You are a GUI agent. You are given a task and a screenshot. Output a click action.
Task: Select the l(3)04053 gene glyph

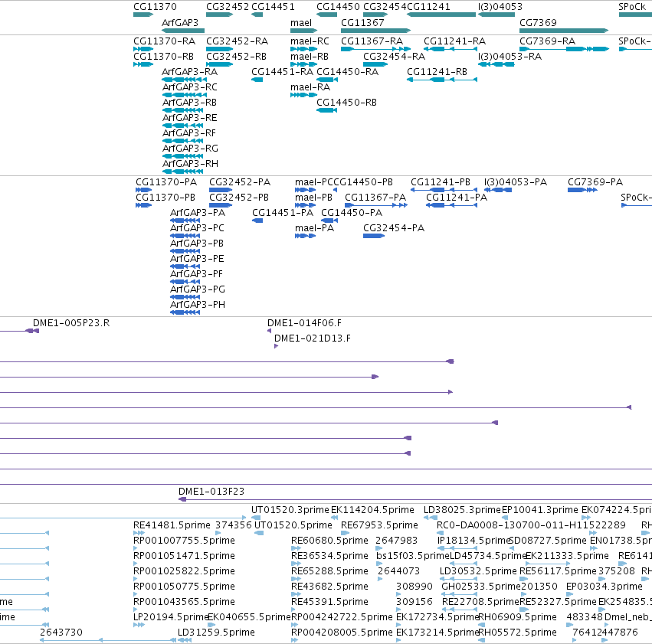coord(496,15)
